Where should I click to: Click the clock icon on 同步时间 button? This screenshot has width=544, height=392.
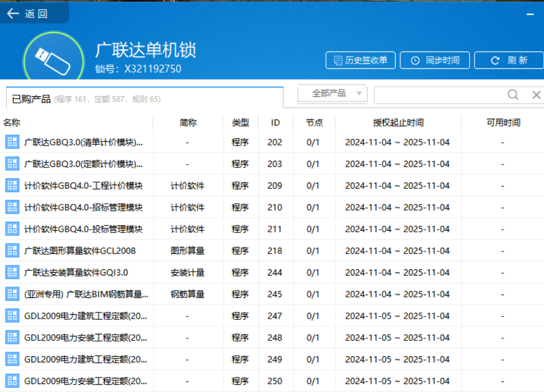415,60
